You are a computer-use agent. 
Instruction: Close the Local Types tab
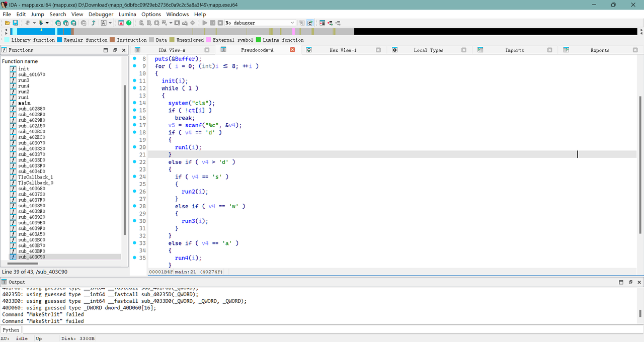pos(463,50)
